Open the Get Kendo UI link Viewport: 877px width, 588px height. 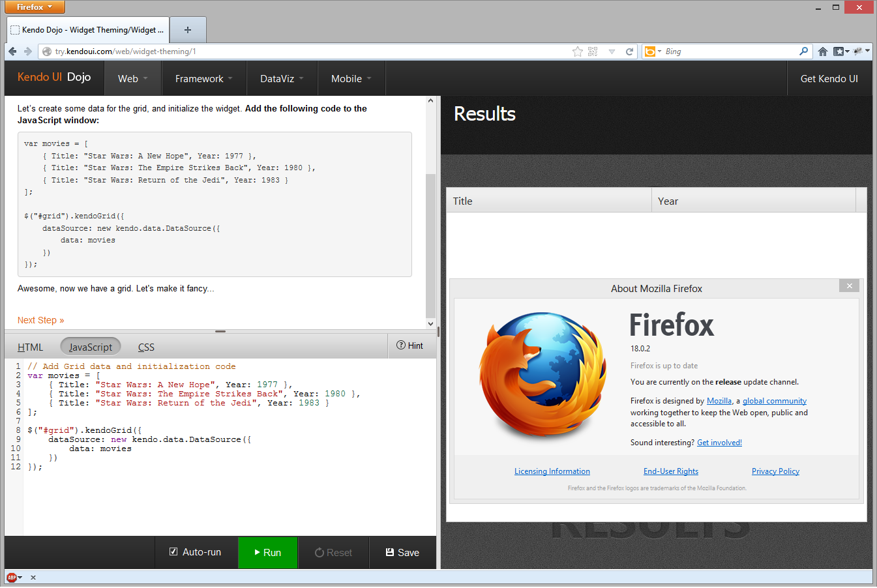(x=829, y=79)
